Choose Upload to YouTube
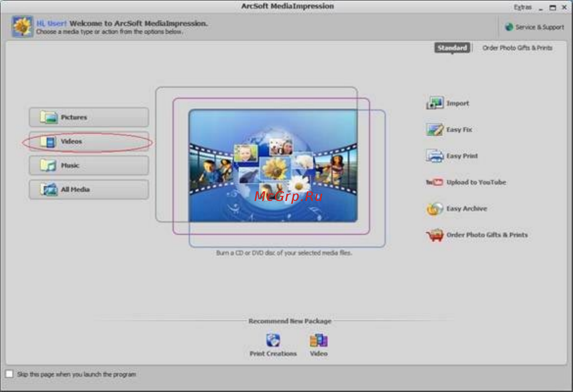Image resolution: width=573 pixels, height=392 pixels. 476,182
